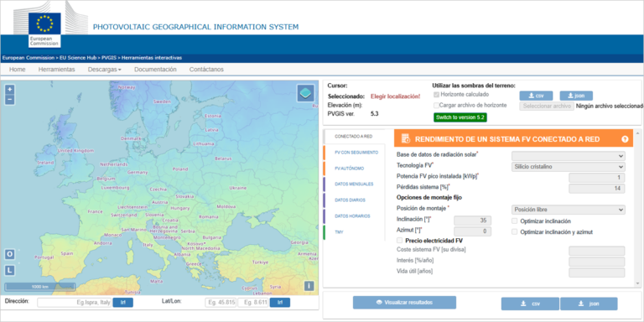This screenshot has width=644, height=322.
Task: Click the latitude input field
Action: [x=221, y=303]
